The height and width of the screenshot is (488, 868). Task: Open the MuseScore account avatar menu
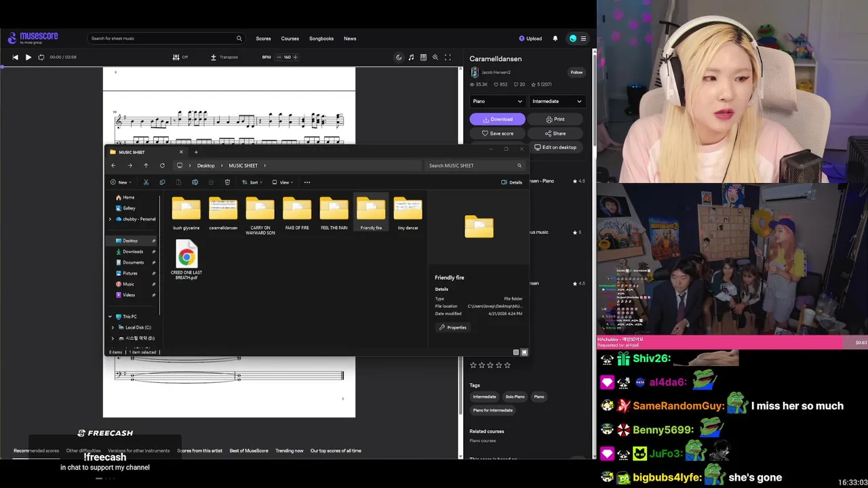[573, 39]
